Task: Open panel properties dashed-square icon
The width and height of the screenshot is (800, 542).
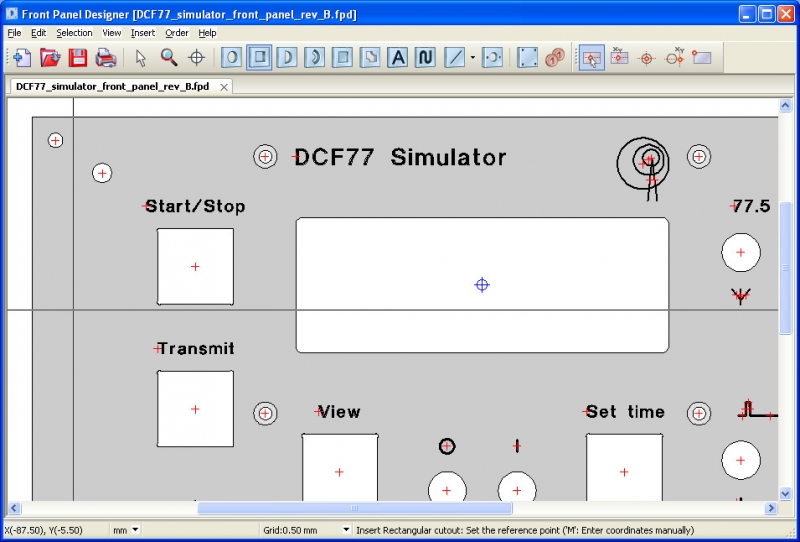Action: point(528,57)
